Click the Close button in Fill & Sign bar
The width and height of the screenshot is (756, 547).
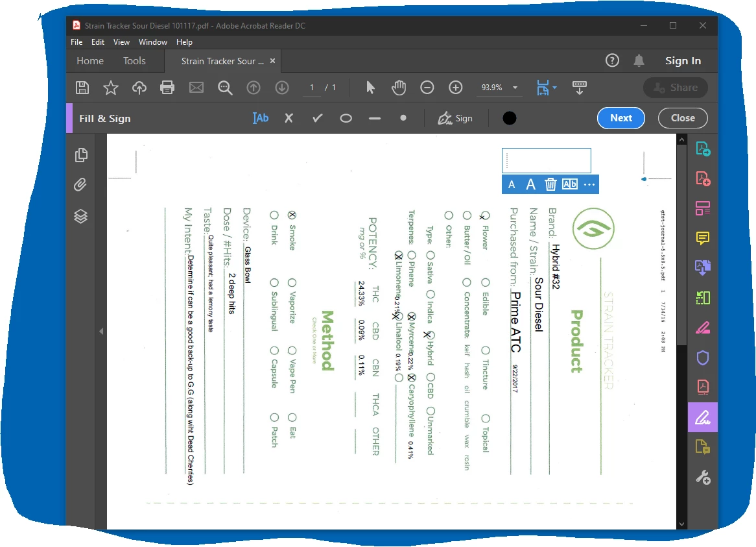pyautogui.click(x=683, y=118)
